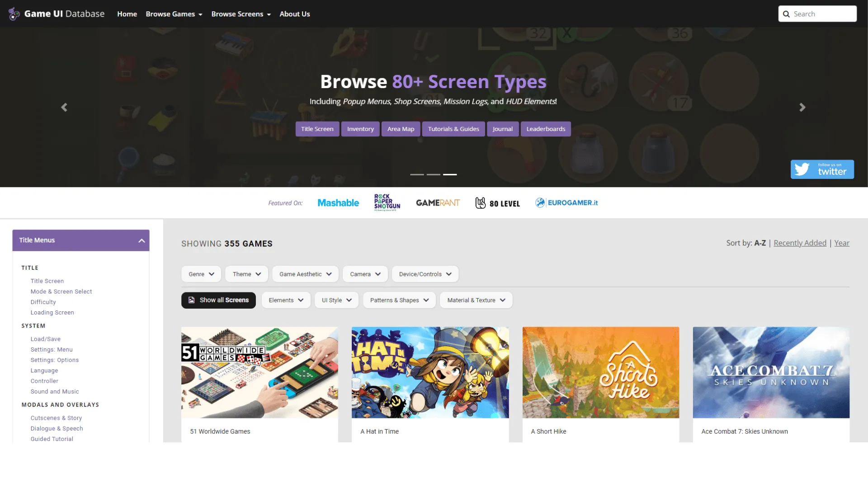This screenshot has height=488, width=868.
Task: Open the Browse Screens menu
Action: [x=241, y=14]
